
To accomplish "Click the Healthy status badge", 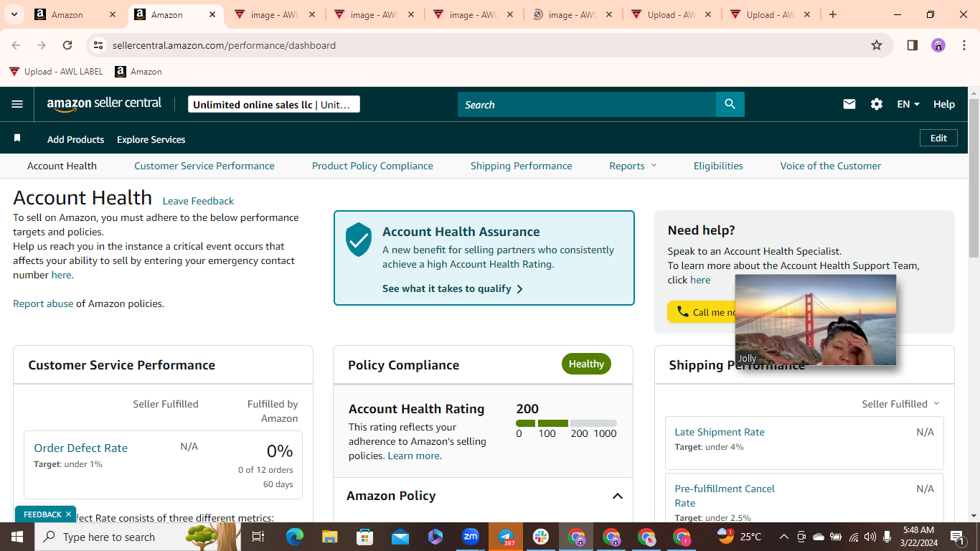I will (x=586, y=364).
